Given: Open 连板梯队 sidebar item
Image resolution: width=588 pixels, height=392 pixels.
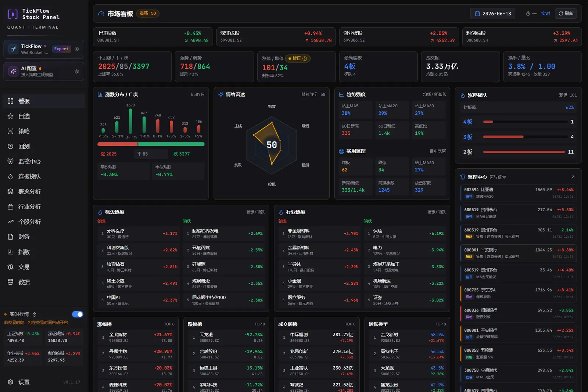Looking at the screenshot, I should 44,176.
